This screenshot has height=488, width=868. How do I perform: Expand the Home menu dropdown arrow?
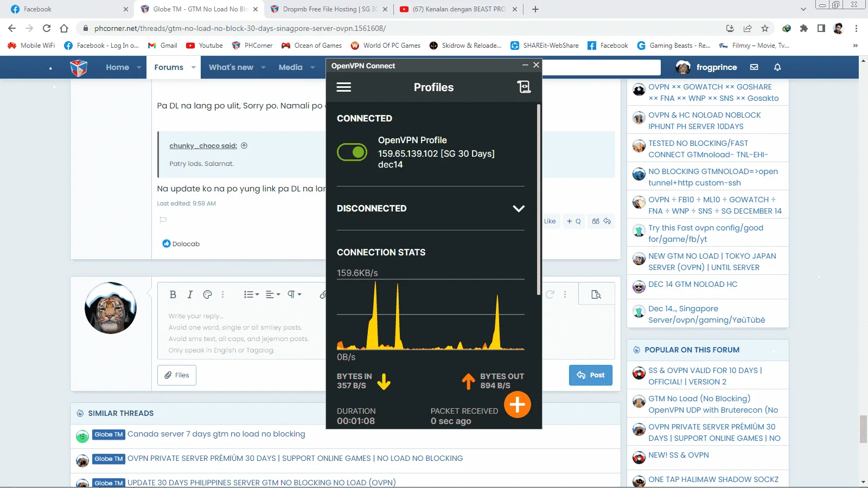[x=139, y=68]
